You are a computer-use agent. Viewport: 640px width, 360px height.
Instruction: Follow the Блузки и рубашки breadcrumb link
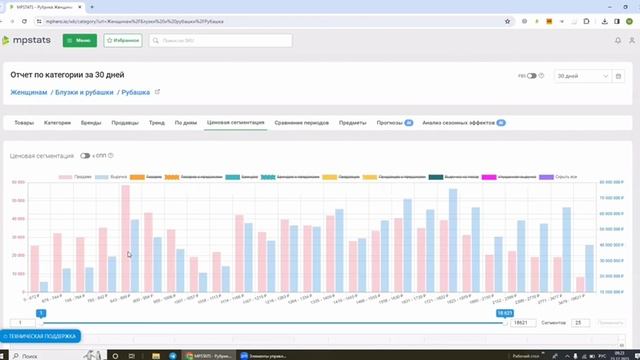[84, 92]
